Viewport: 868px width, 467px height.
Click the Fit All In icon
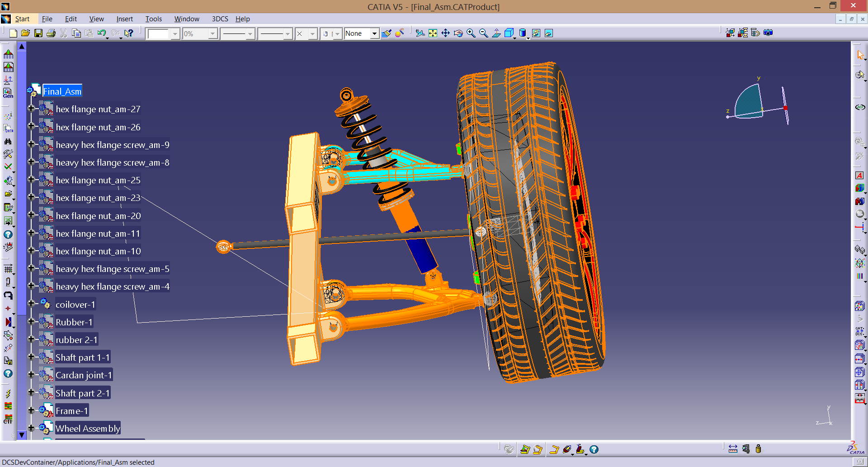coord(433,33)
